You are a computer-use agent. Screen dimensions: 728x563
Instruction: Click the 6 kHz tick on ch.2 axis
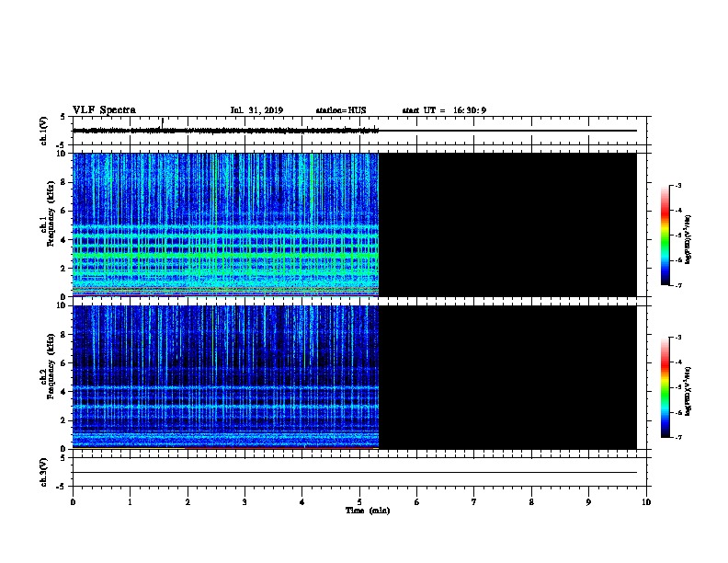(x=63, y=363)
